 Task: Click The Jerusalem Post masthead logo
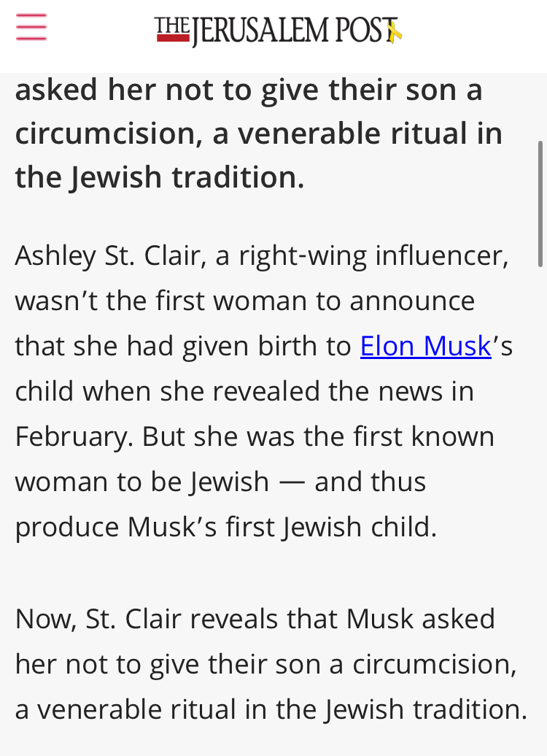[278, 31]
